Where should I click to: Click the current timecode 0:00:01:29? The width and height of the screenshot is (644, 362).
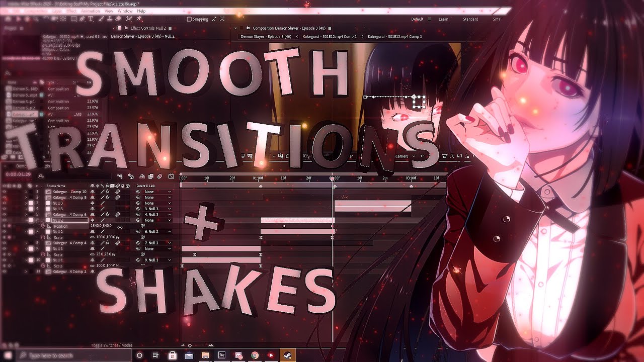18,174
